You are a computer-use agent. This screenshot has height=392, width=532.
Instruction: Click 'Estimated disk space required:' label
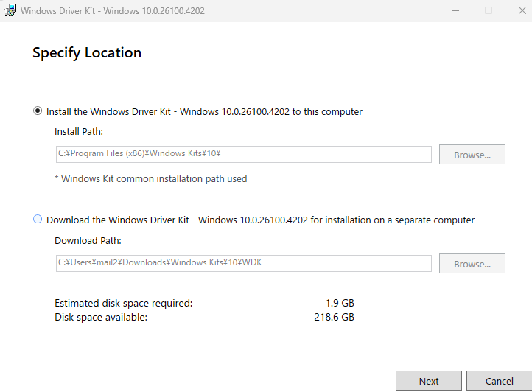124,303
